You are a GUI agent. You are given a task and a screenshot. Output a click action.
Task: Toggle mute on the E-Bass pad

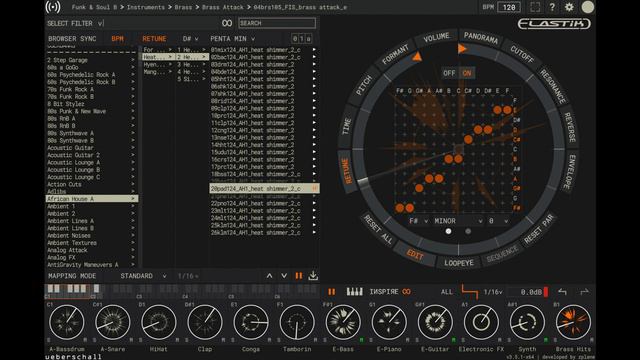click(361, 340)
